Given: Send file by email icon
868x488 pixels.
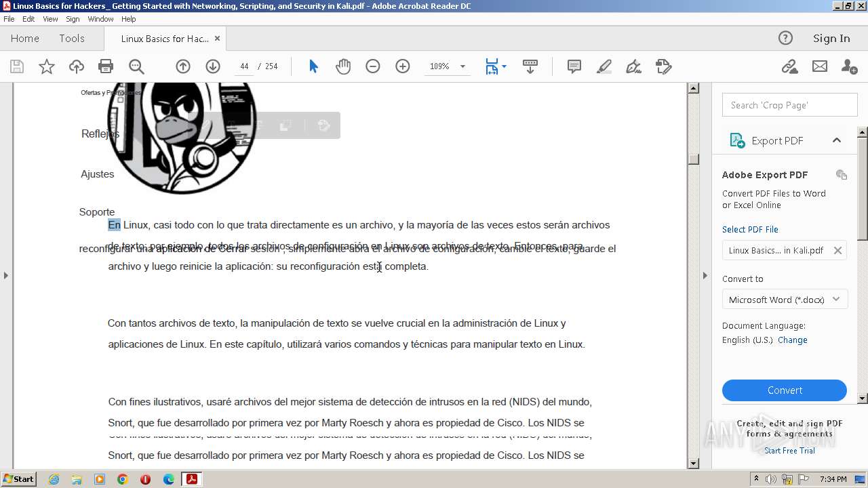Looking at the screenshot, I should [820, 66].
